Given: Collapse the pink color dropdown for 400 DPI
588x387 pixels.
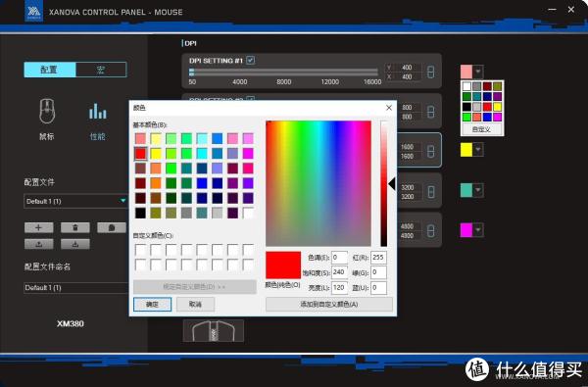Looking at the screenshot, I should [x=478, y=72].
